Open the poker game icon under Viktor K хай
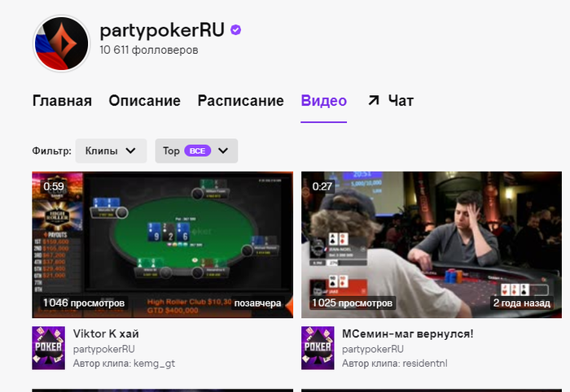Viewport: 570px width, 392px height. (x=48, y=348)
